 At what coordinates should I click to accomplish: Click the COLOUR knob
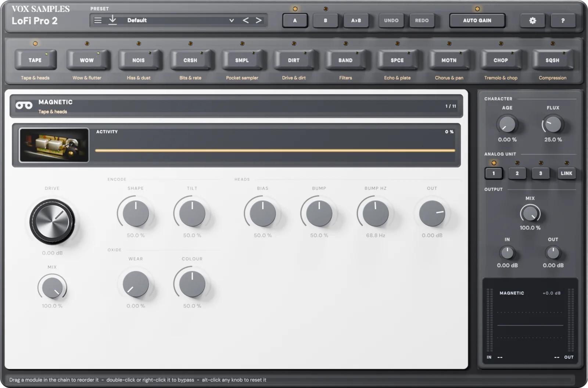[x=192, y=284]
